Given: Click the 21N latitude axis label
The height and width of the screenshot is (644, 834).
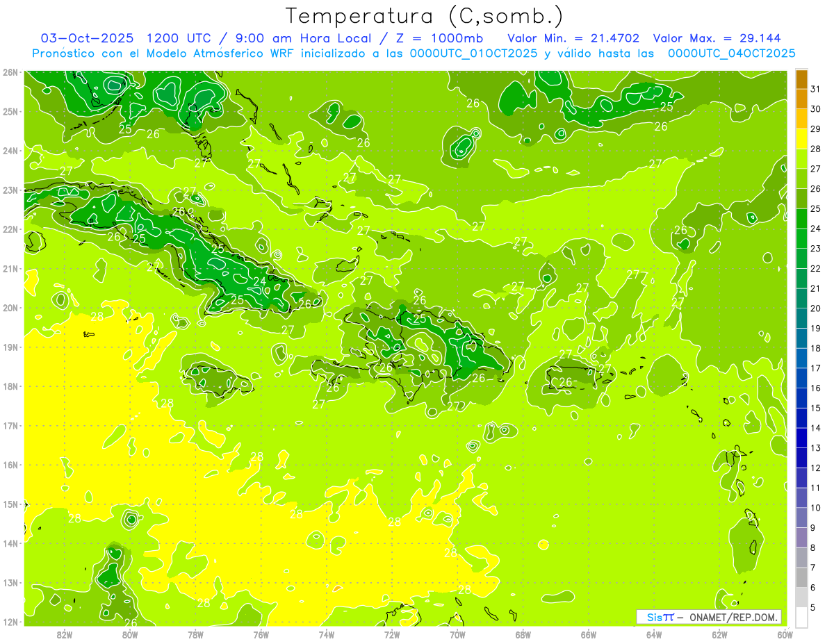Looking at the screenshot, I should pyautogui.click(x=11, y=268).
